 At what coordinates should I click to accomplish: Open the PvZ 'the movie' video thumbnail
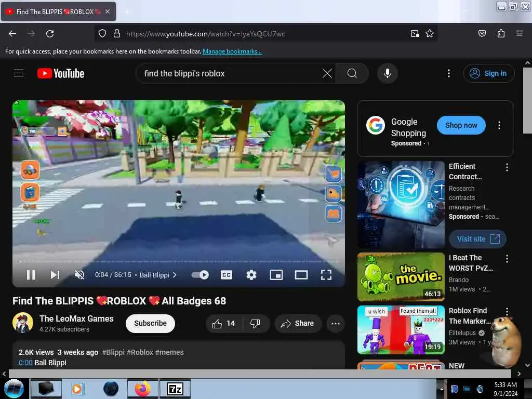[x=401, y=277]
